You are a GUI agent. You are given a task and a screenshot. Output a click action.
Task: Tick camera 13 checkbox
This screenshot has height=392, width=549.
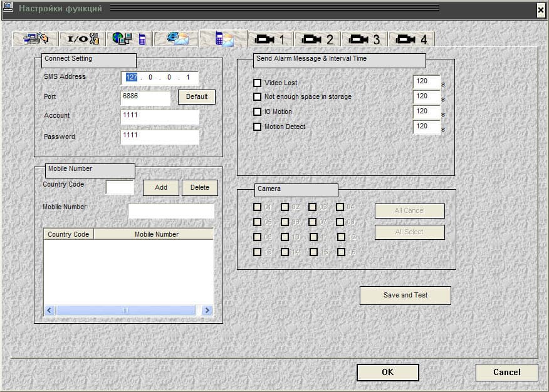[257, 252]
